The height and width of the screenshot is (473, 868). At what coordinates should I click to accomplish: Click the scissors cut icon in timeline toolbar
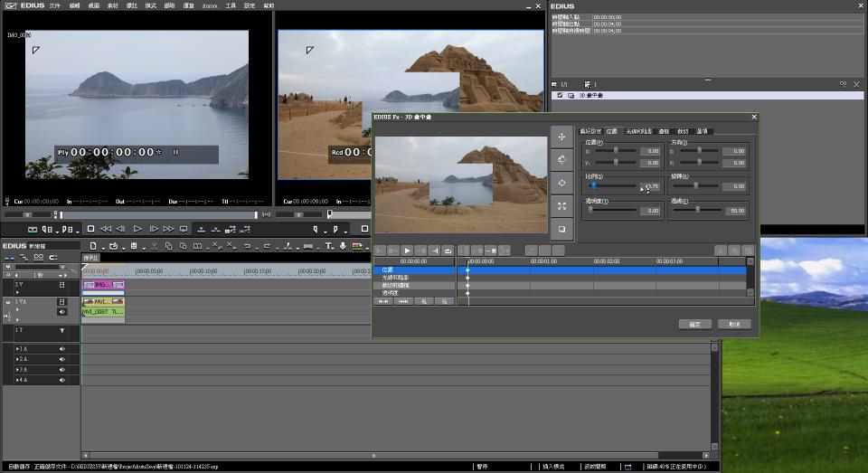tap(155, 246)
